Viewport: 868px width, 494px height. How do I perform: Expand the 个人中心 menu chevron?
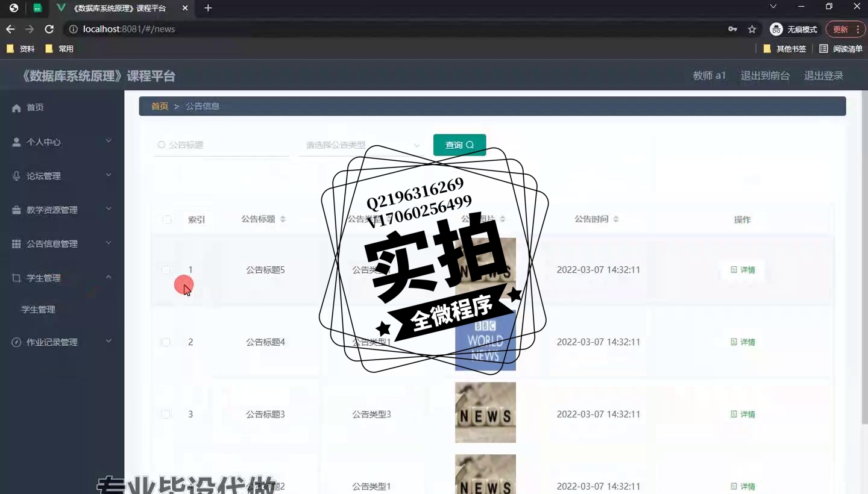click(108, 141)
